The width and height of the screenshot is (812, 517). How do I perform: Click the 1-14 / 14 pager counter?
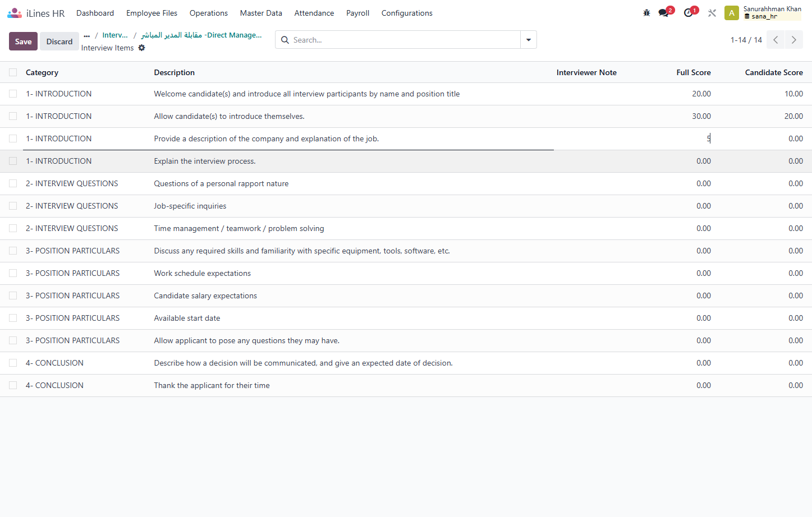(746, 40)
